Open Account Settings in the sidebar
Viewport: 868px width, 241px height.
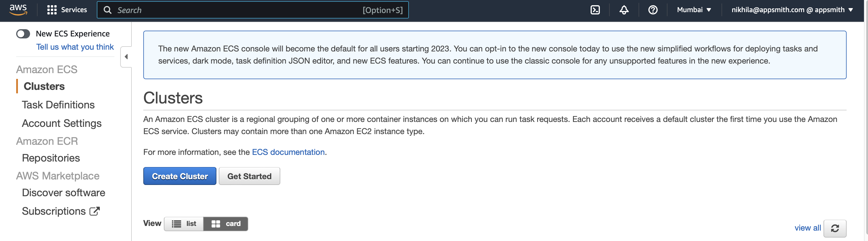pos(62,123)
